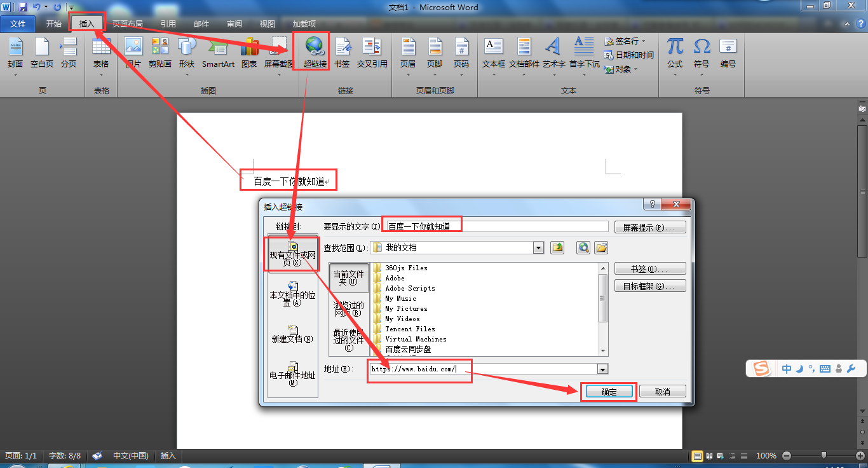Switch to full screen reading view

tap(709, 456)
